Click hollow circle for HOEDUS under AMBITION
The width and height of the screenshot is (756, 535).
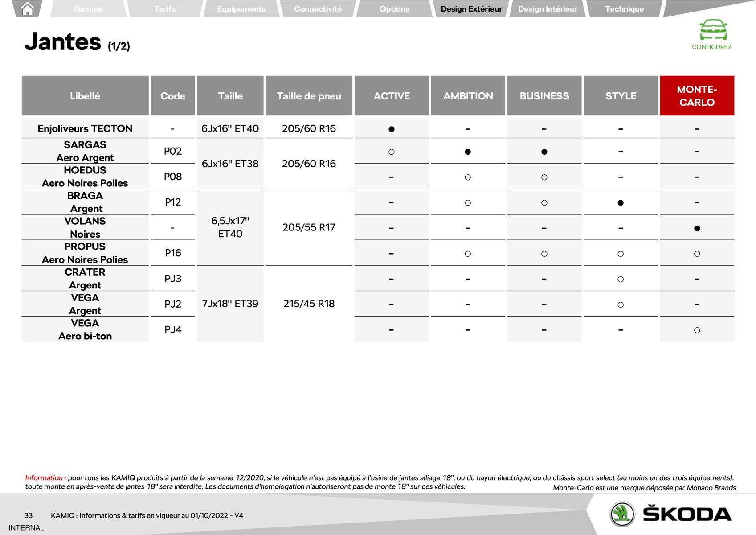coord(468,177)
